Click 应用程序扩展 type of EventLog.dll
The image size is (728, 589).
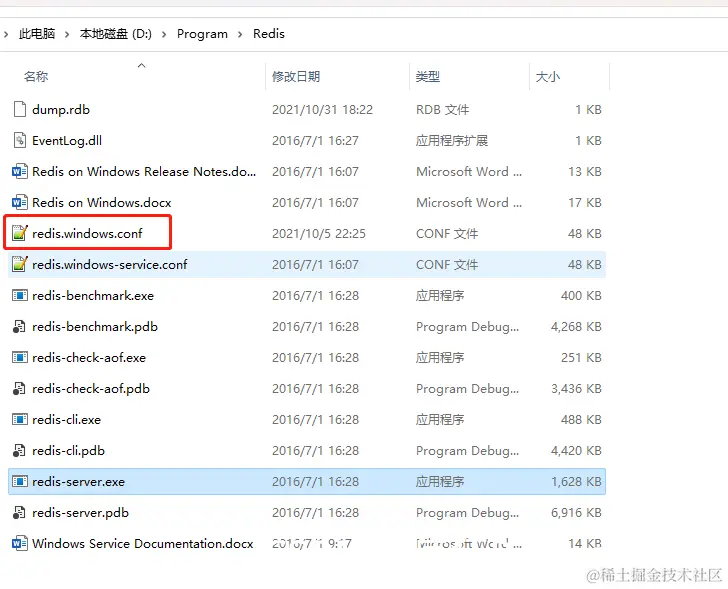pyautogui.click(x=452, y=141)
